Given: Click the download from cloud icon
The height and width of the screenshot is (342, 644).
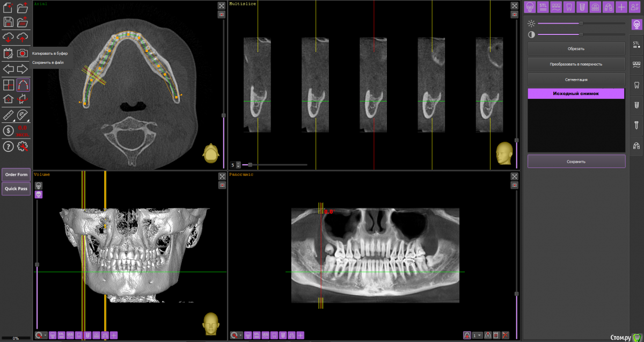Looking at the screenshot, I should pos(8,37).
